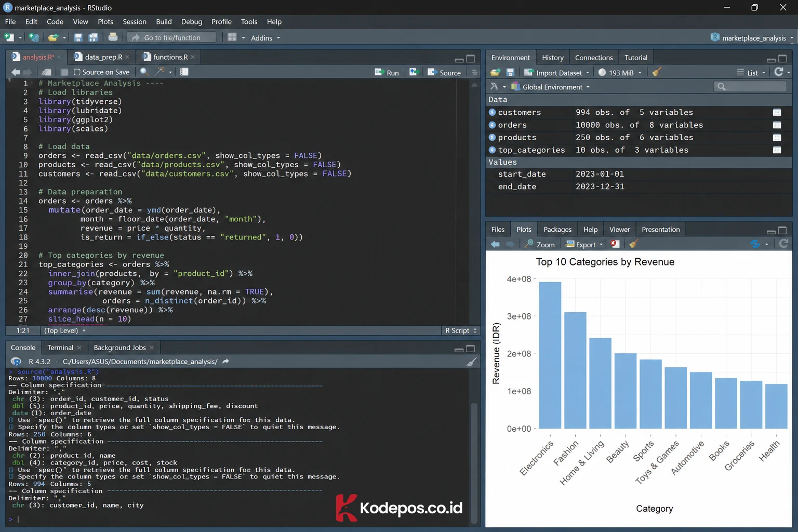Click the previous plot arrow in Plots pane
Screen dimensions: 798x532
point(495,244)
